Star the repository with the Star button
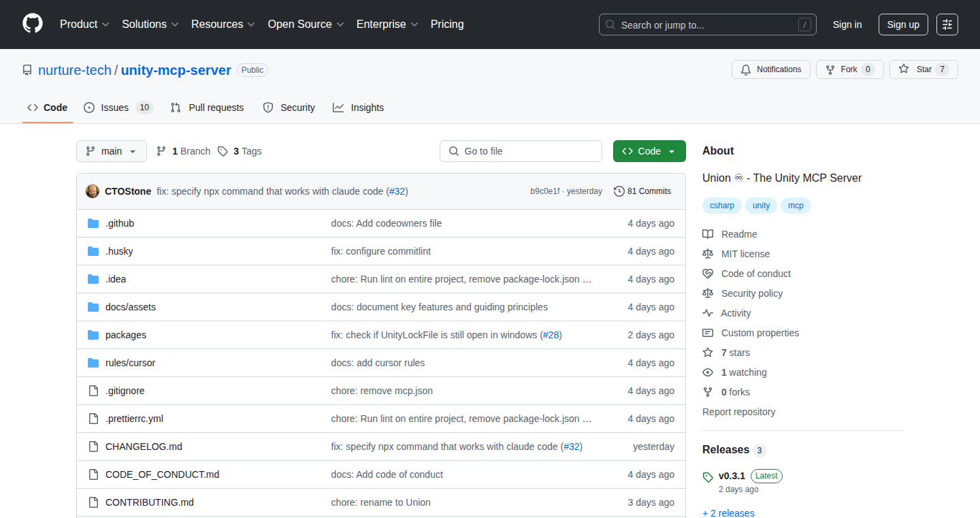The width and height of the screenshot is (980, 518). [924, 69]
